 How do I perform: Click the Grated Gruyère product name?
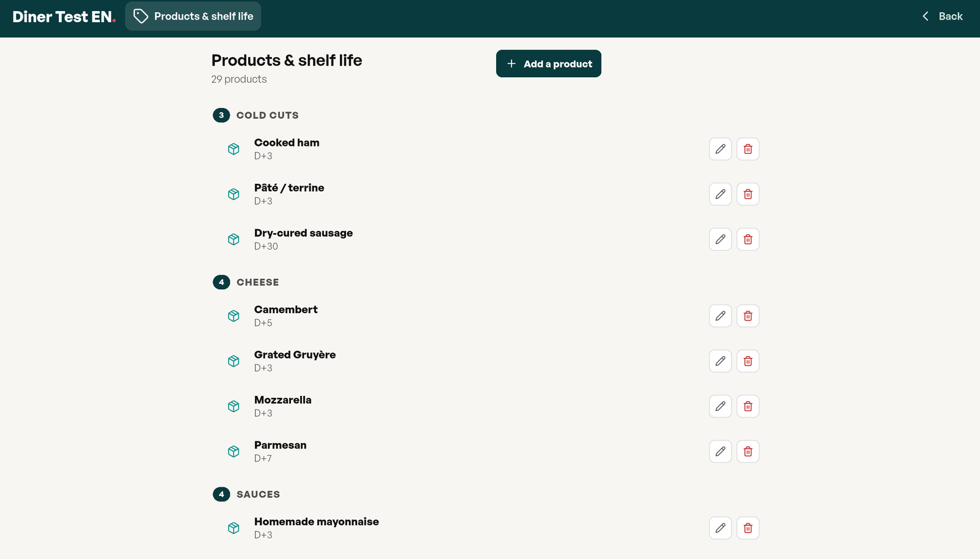(295, 355)
